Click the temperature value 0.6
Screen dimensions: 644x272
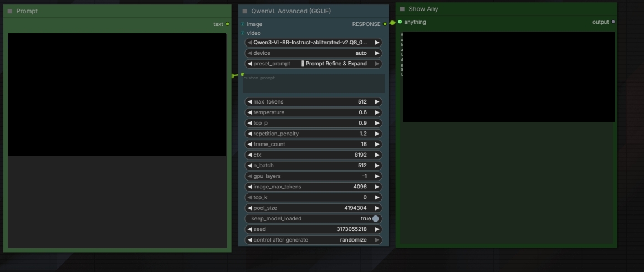(362, 112)
